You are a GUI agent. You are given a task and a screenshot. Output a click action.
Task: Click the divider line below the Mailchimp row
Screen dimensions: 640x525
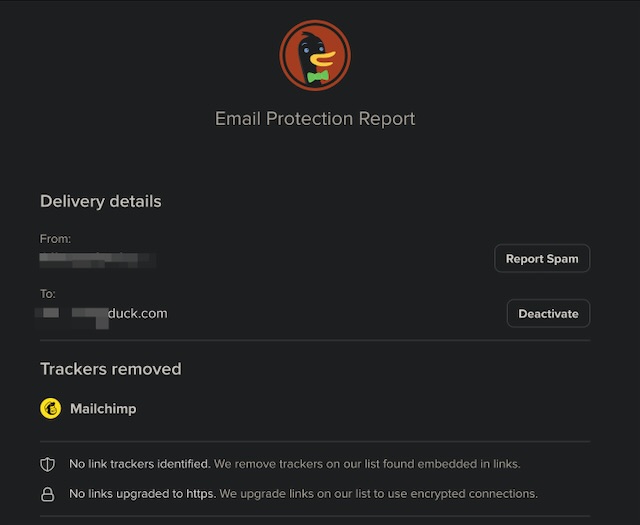[315, 441]
